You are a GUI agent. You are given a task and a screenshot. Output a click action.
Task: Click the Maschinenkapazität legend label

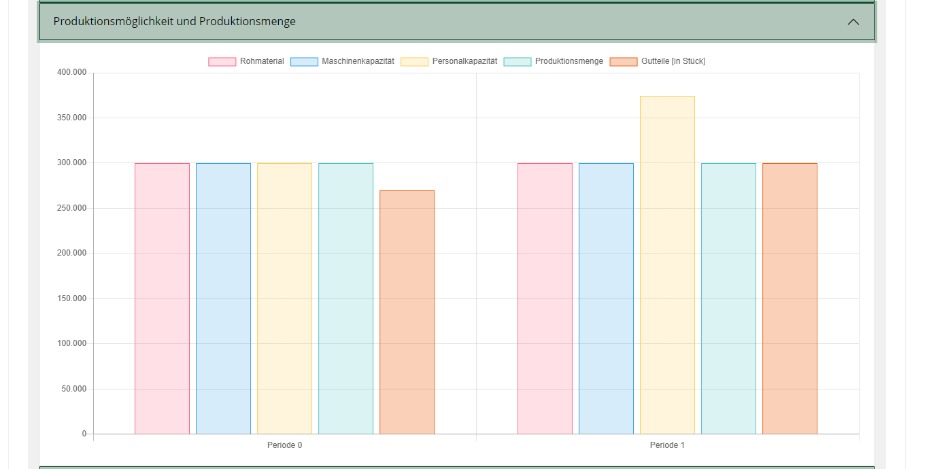(x=358, y=61)
